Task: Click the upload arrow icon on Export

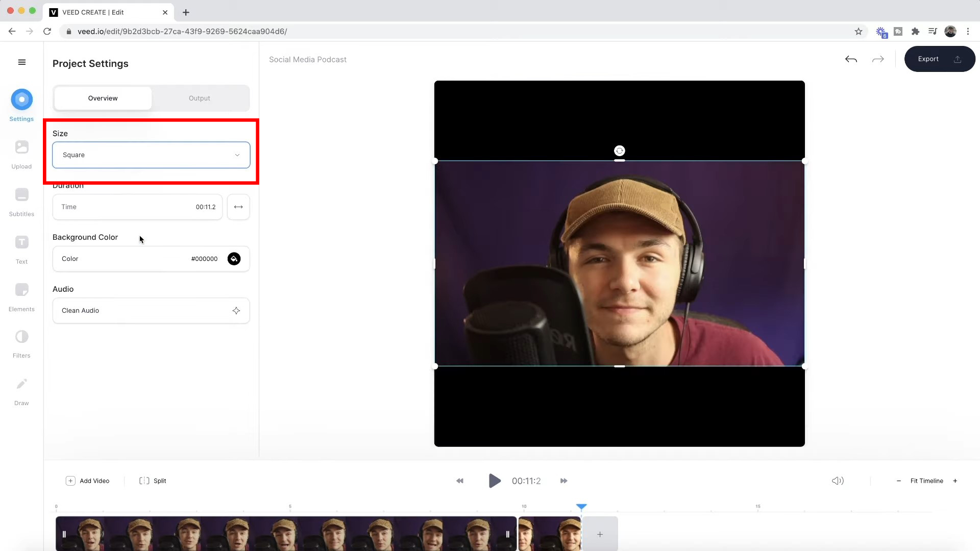Action: tap(958, 59)
